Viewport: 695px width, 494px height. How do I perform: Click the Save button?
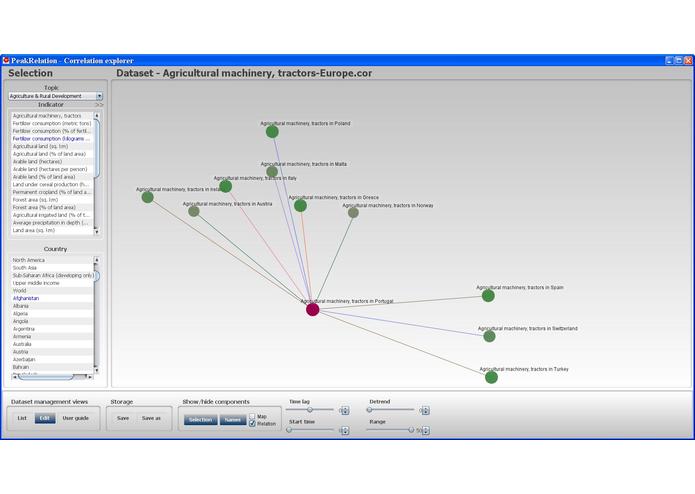click(x=123, y=418)
